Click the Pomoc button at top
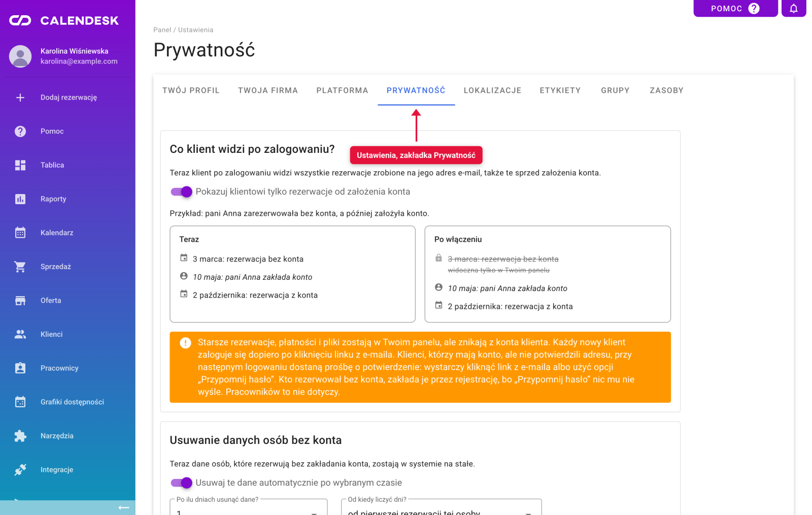The width and height of the screenshot is (812, 515). pos(735,8)
